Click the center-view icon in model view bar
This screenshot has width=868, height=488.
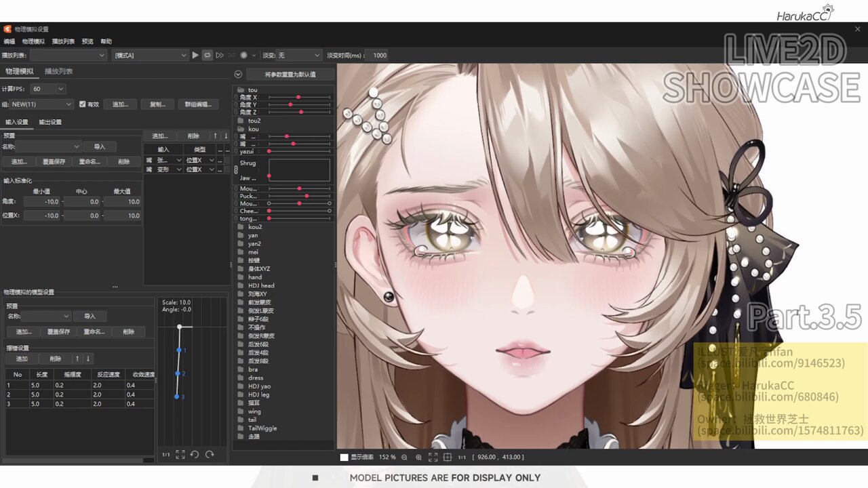point(447,457)
